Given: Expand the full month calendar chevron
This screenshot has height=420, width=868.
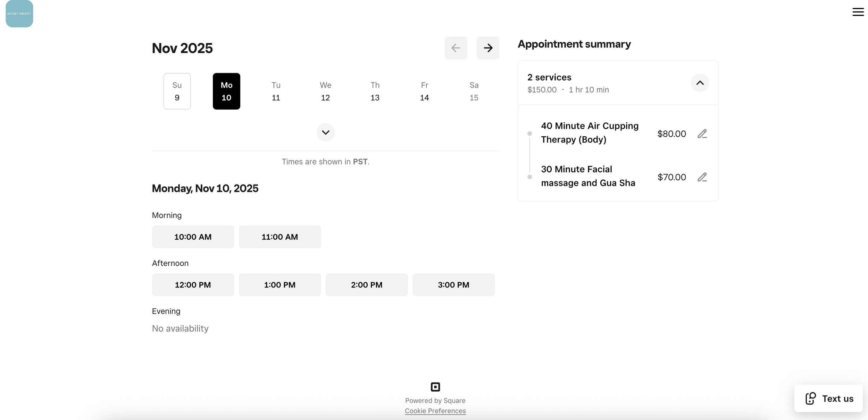Looking at the screenshot, I should tap(325, 132).
